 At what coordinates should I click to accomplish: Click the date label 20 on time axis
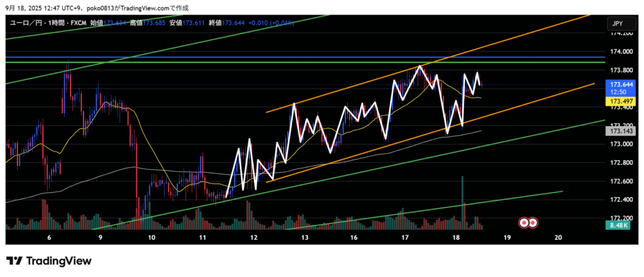point(558,238)
